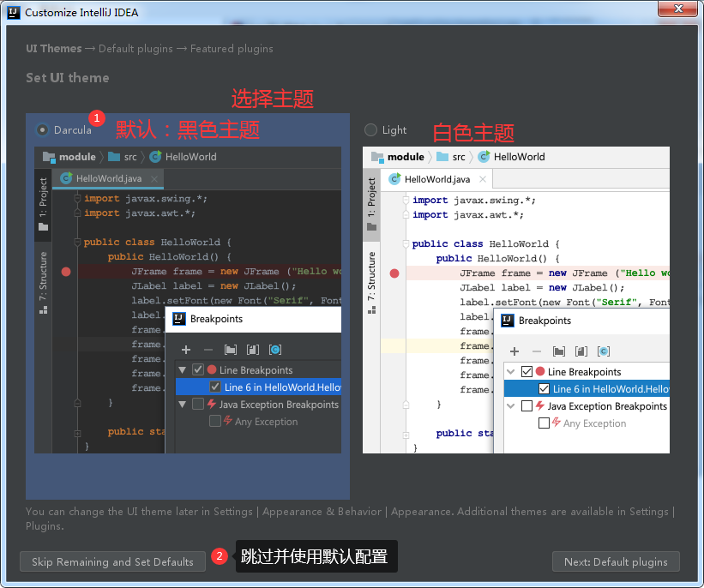Screen dimensions: 704x588
Task: Toggle gutter breakpoint dot in Light preview
Action: click(394, 273)
